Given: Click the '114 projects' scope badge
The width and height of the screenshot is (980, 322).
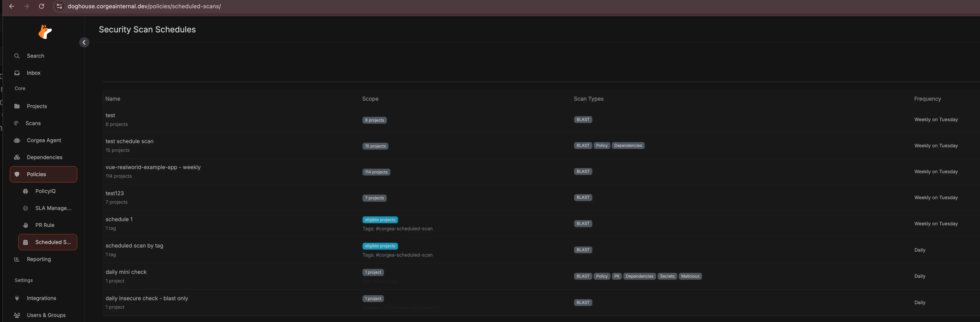Looking at the screenshot, I should [x=376, y=172].
